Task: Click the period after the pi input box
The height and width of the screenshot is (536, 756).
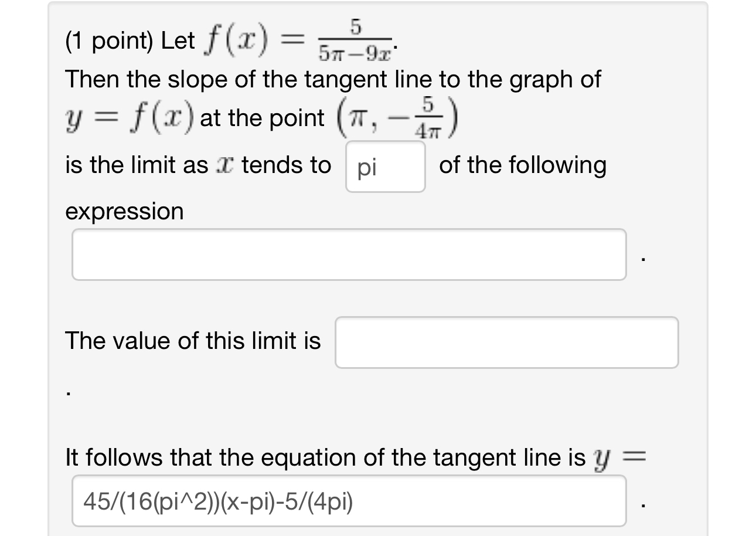Action: click(642, 258)
